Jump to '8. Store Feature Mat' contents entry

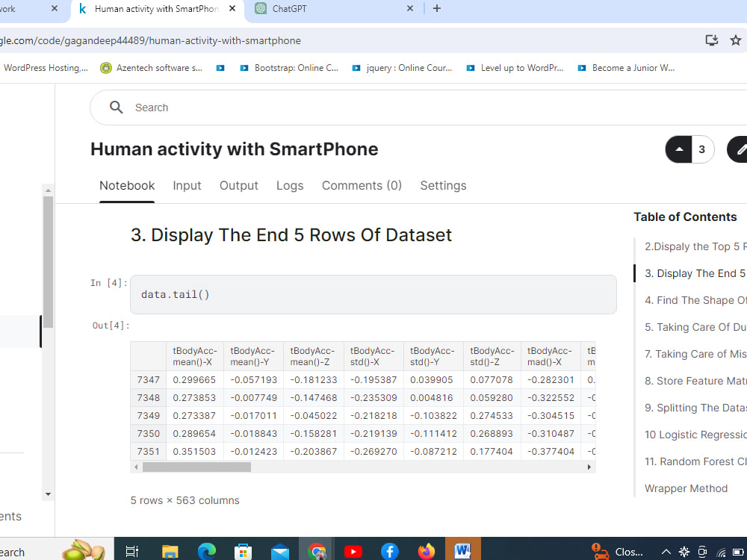click(x=695, y=381)
